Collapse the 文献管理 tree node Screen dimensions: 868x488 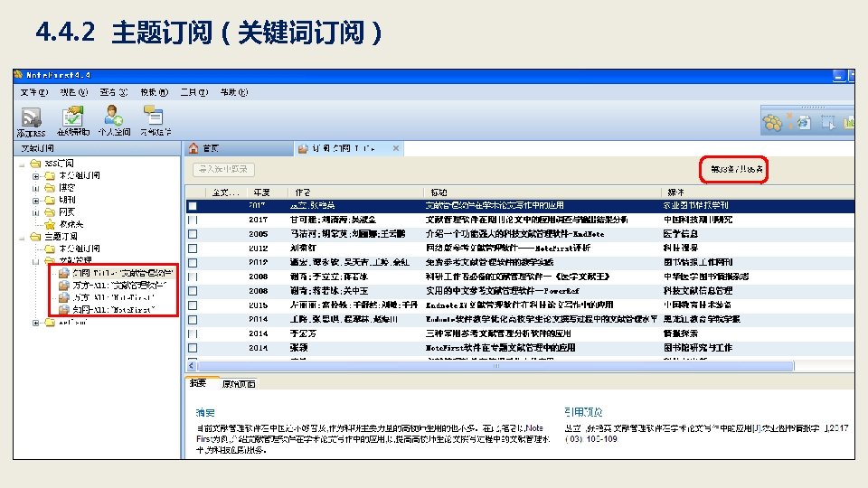[x=36, y=261]
